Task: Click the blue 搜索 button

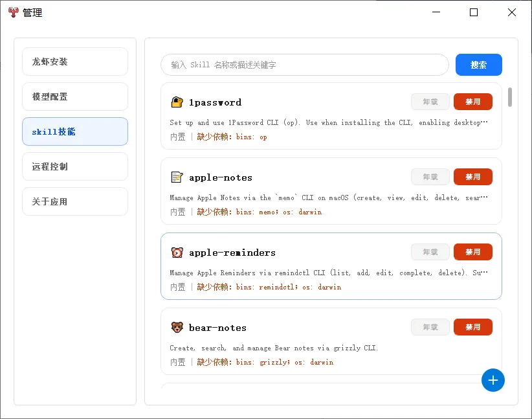Action: tap(478, 65)
